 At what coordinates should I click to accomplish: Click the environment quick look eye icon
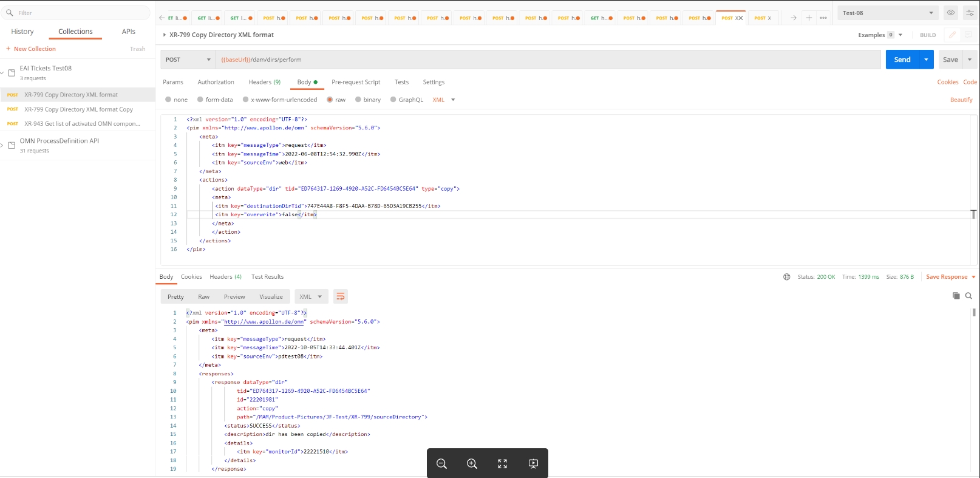tap(951, 13)
